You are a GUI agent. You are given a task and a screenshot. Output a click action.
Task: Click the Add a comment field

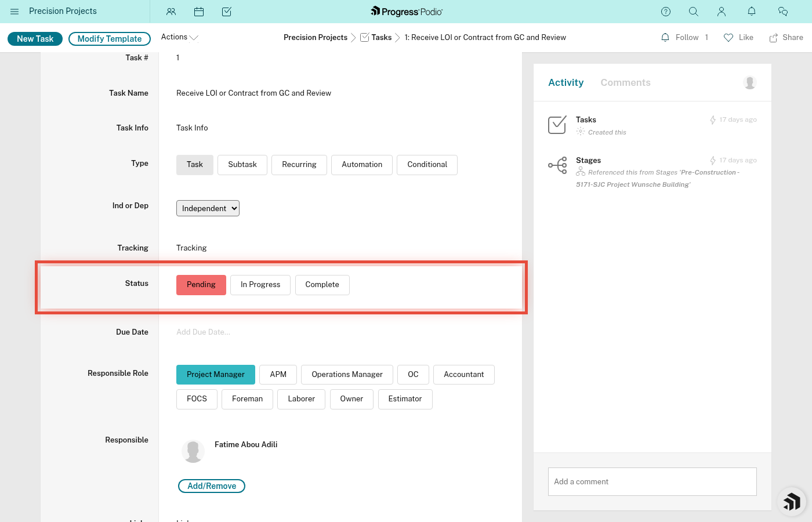click(652, 481)
